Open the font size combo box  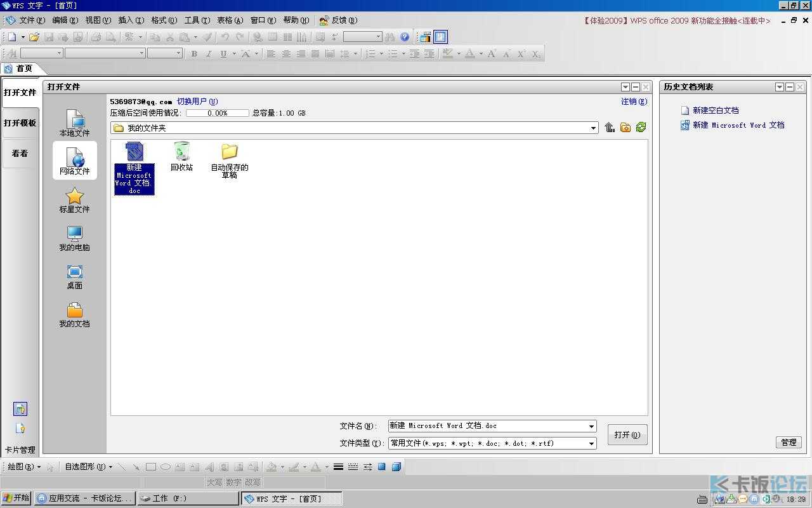pyautogui.click(x=165, y=54)
